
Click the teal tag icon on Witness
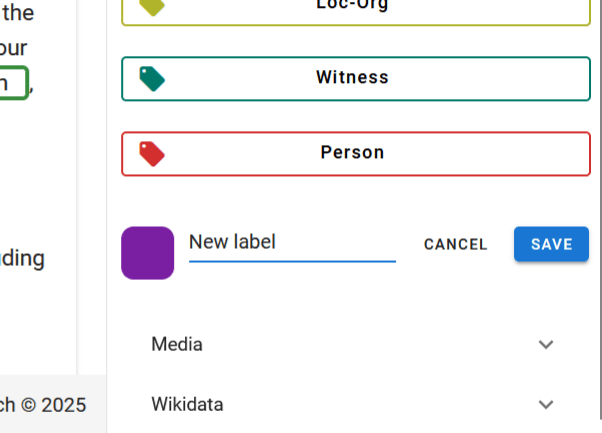point(153,78)
